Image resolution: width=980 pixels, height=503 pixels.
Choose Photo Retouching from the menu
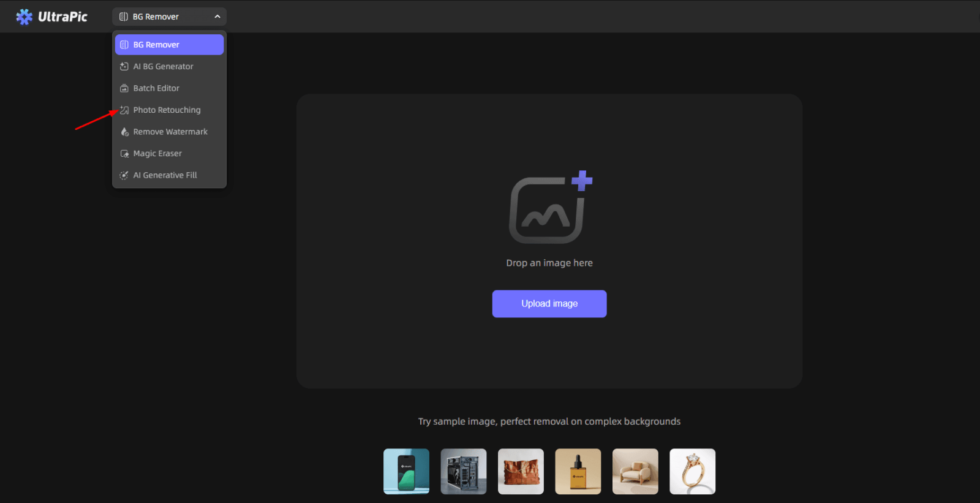tap(167, 110)
